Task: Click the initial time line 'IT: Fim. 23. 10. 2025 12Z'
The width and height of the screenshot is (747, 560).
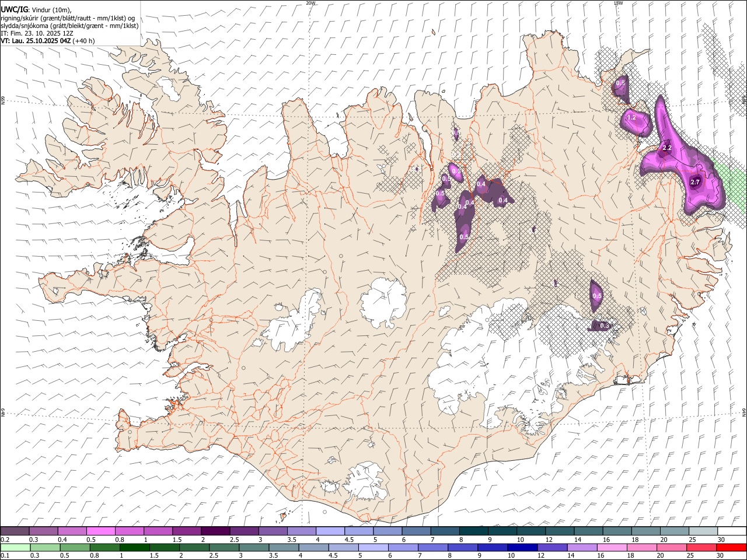Action: coord(37,33)
